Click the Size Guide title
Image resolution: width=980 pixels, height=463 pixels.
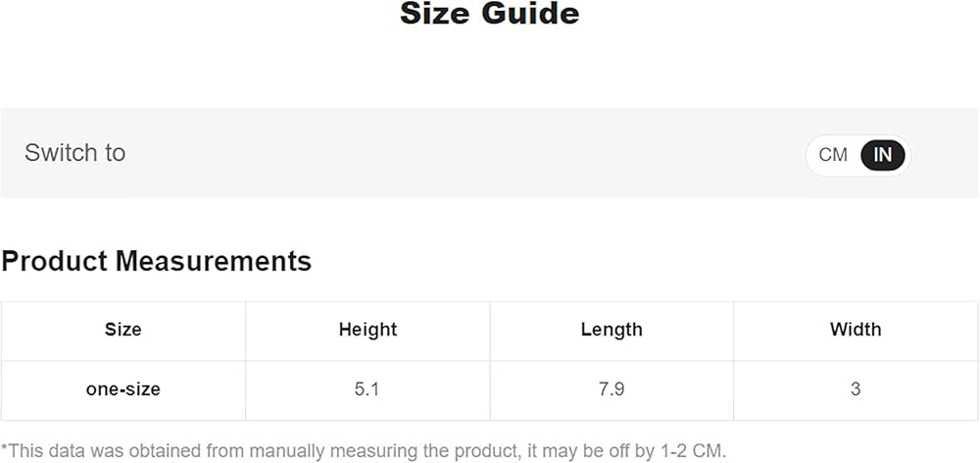coord(489,14)
